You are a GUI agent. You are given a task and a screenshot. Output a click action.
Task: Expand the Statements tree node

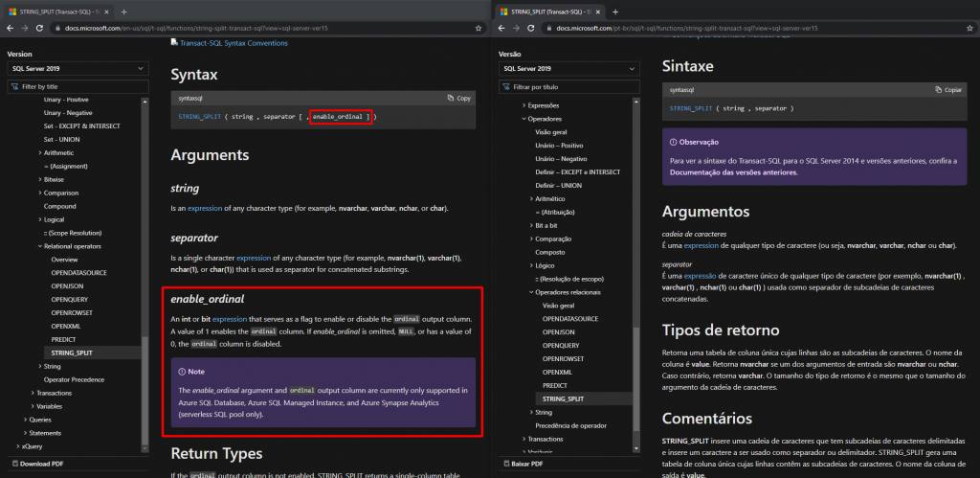[x=25, y=433]
